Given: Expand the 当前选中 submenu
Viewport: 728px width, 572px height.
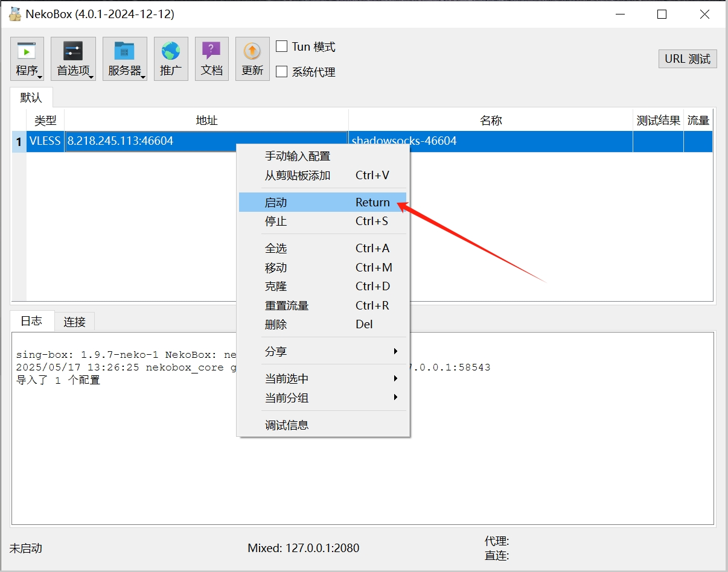Looking at the screenshot, I should pyautogui.click(x=323, y=379).
